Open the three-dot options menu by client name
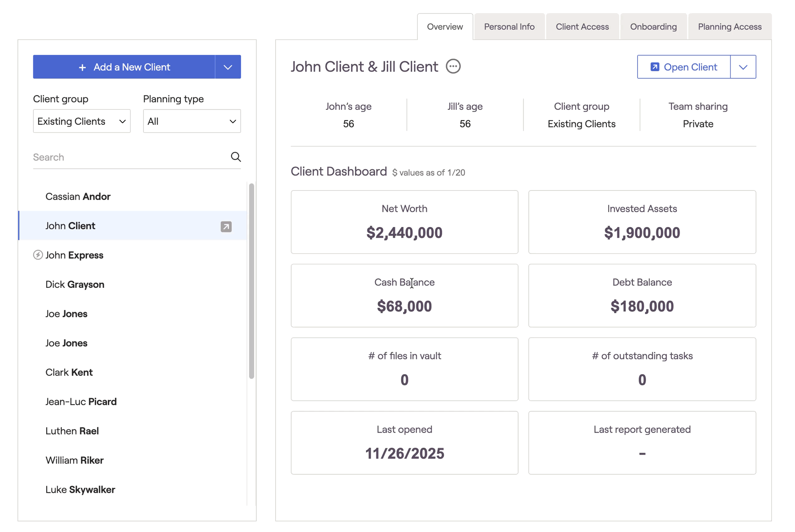The width and height of the screenshot is (795, 532). [x=453, y=66]
